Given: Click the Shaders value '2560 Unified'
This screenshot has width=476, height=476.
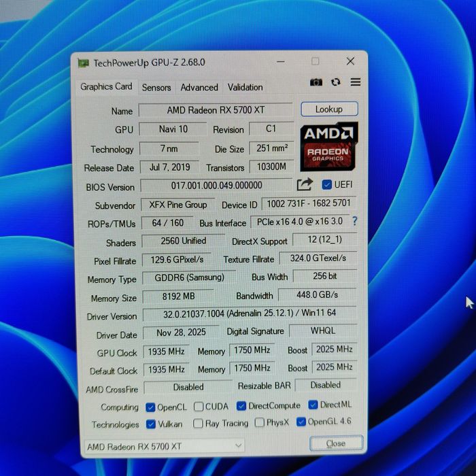Looking at the screenshot, I should coord(184,241).
